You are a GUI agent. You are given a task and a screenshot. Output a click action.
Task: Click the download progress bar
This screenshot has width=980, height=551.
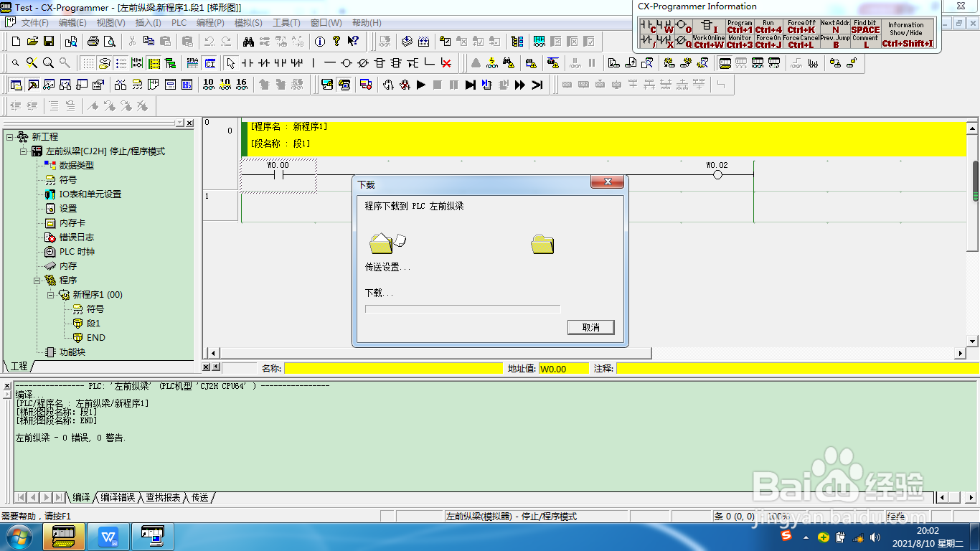[x=463, y=309]
